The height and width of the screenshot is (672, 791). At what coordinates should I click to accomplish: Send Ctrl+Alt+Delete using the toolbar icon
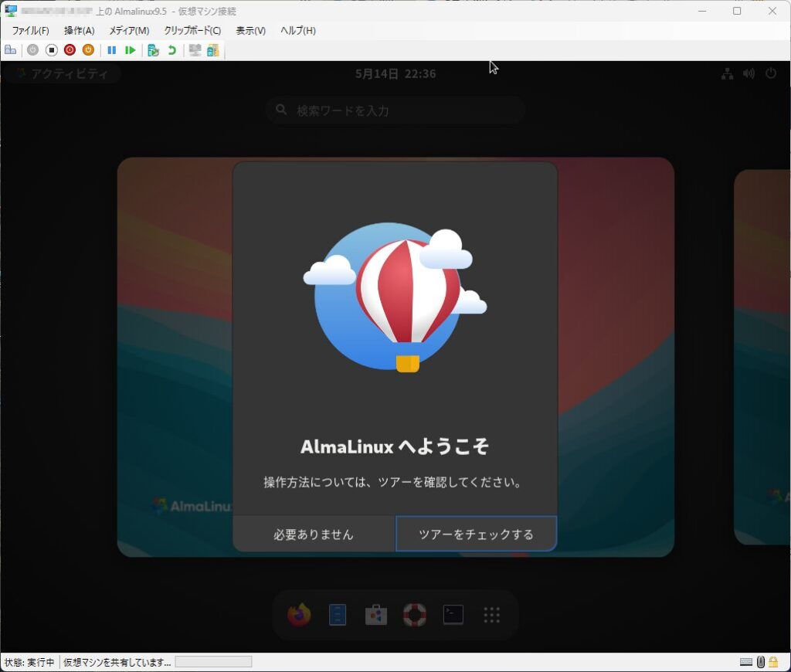tap(10, 50)
